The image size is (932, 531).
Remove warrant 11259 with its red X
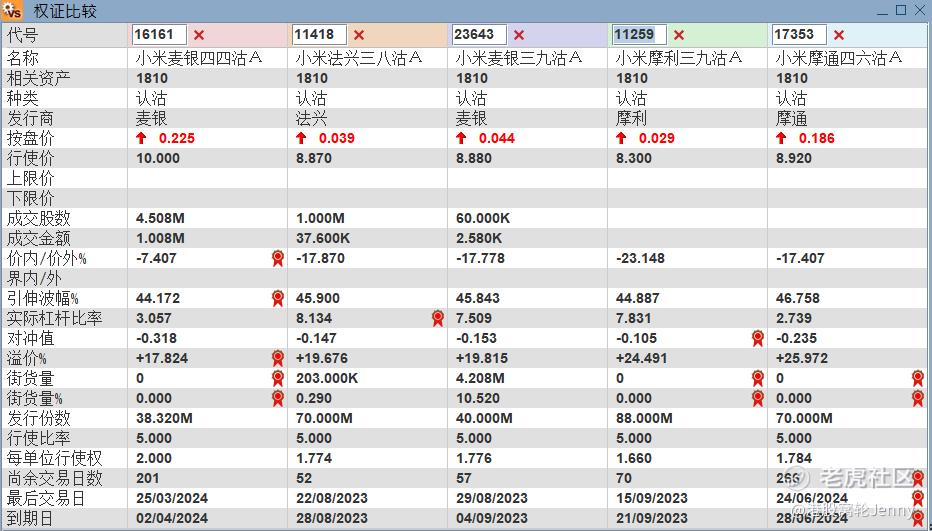click(x=679, y=35)
